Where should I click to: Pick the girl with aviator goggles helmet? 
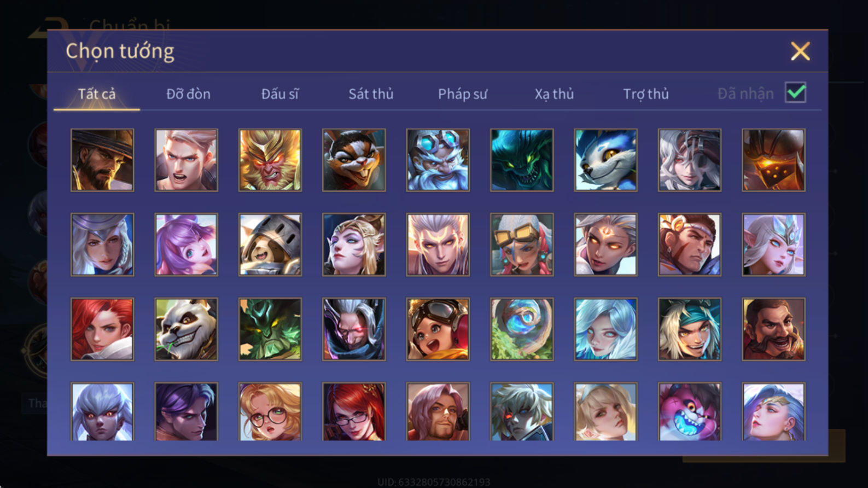tap(438, 329)
